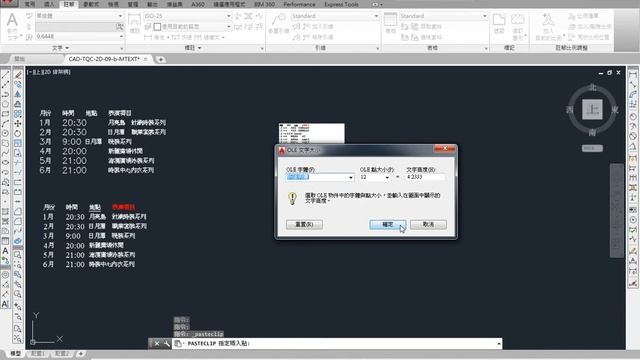640x360 pixels.
Task: Click the 文字高度 input field in dialog
Action: click(x=425, y=177)
